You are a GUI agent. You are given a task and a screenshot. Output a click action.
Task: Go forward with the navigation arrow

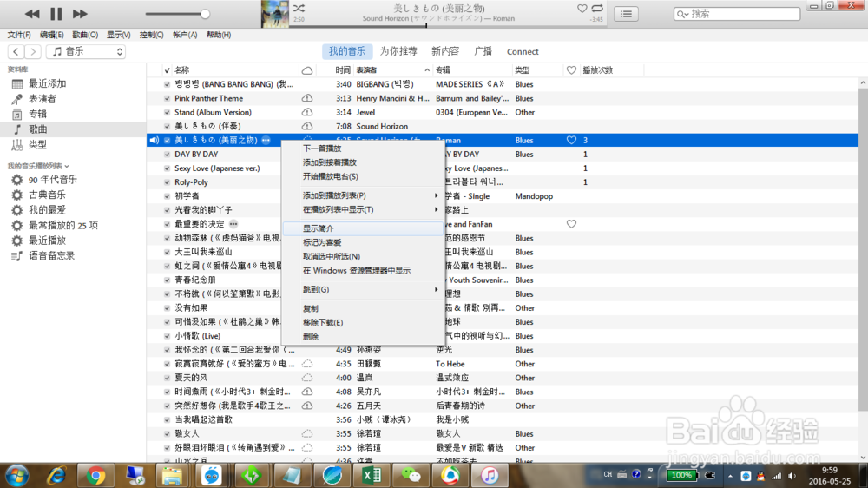(x=33, y=51)
